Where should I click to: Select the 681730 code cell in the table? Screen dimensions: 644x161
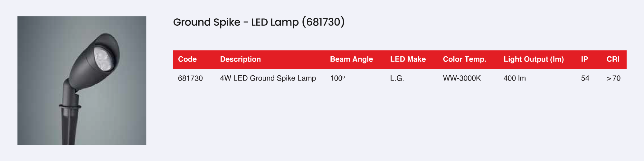point(190,78)
